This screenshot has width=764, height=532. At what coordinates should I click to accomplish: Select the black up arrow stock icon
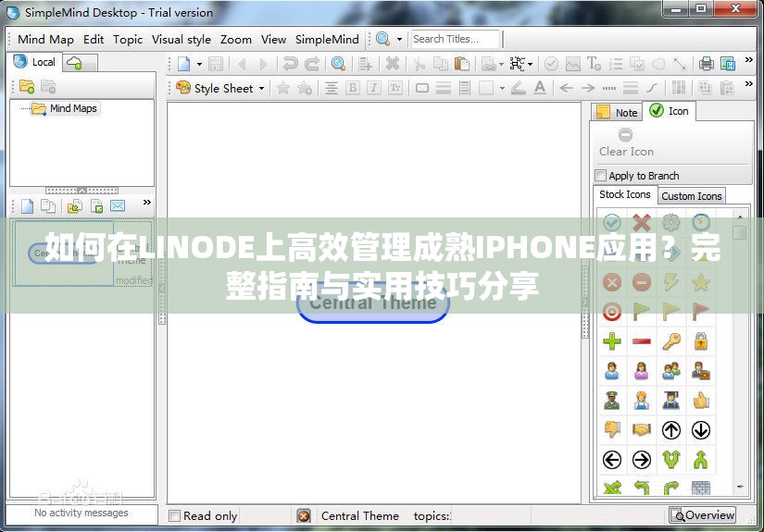[671, 430]
